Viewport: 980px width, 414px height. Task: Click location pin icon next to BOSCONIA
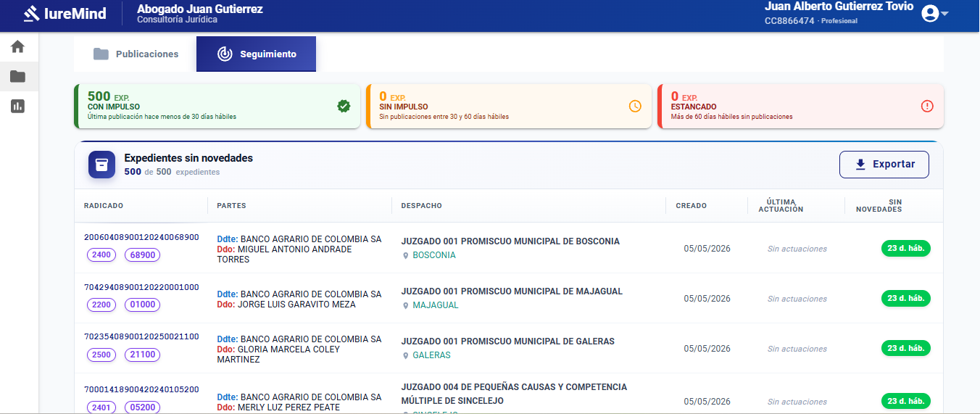pos(406,256)
